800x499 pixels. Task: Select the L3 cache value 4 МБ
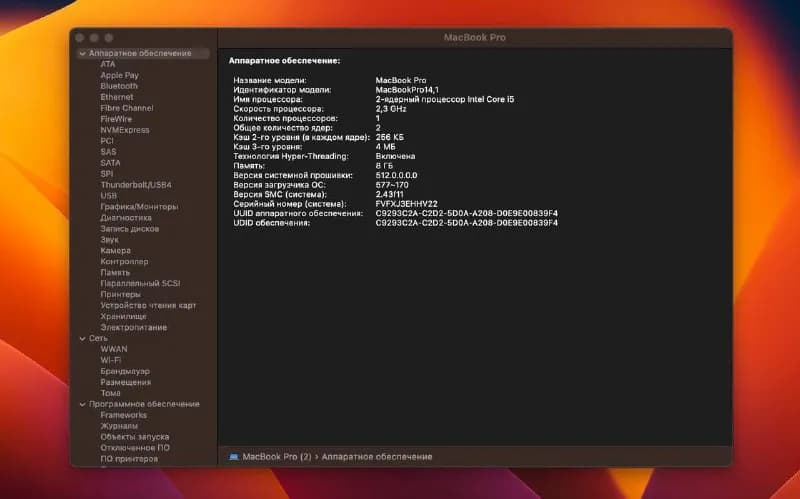coord(385,147)
